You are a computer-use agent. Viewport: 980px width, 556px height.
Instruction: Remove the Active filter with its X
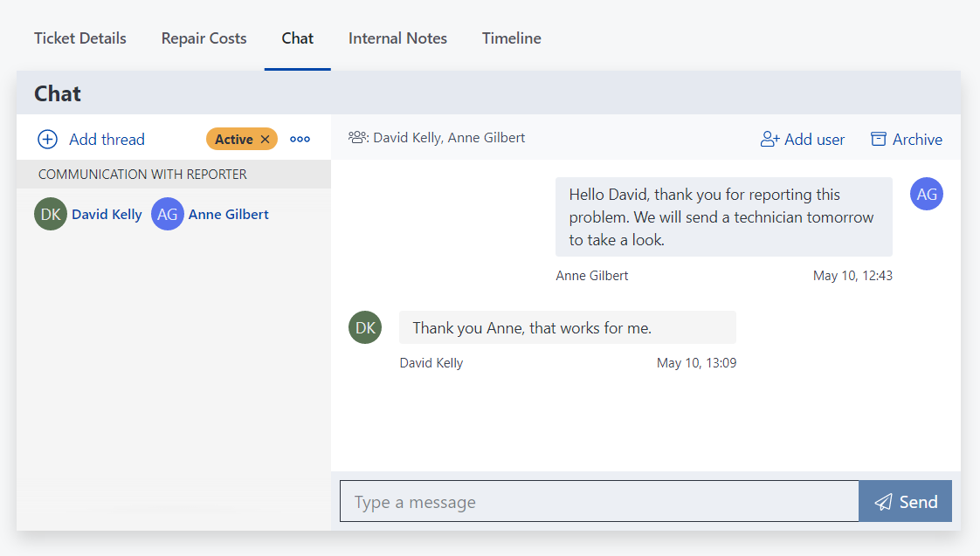click(x=265, y=140)
